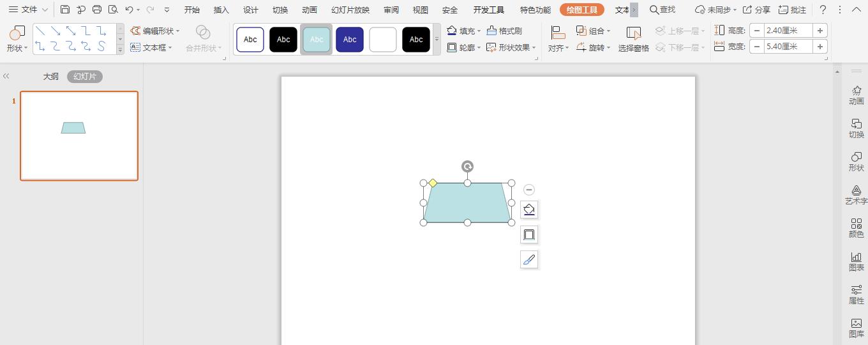The image size is (868, 345).
Task: Click 未同步 sync status button
Action: tap(715, 10)
